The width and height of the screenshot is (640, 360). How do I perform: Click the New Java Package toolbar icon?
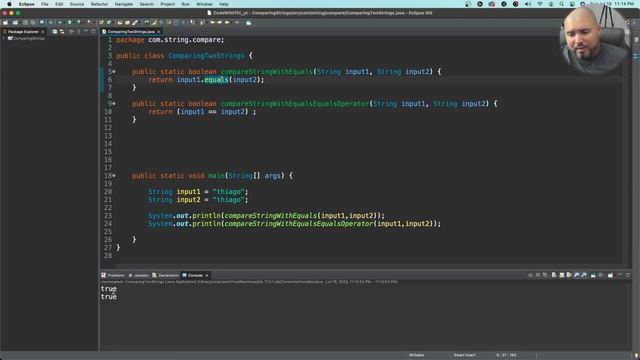tap(101, 22)
